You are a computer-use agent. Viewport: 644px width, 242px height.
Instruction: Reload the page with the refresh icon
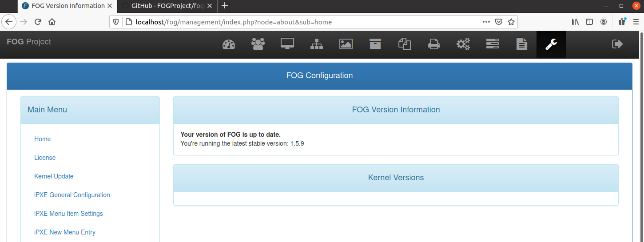tap(38, 22)
